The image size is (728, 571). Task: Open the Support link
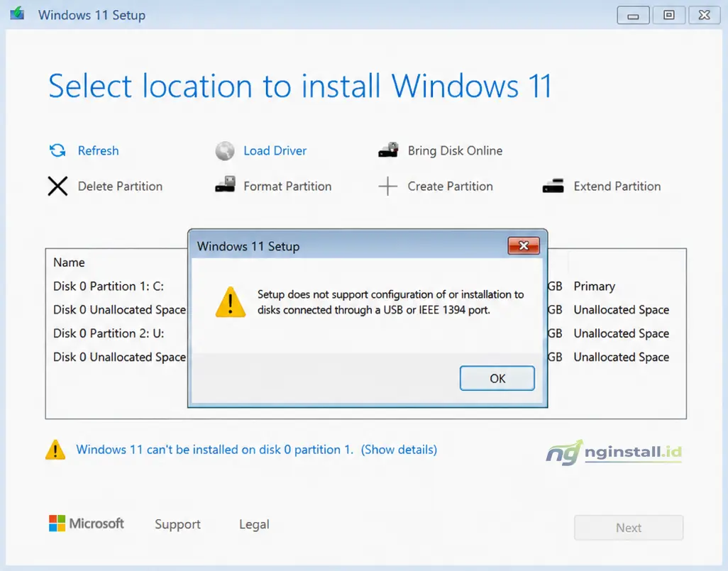(177, 524)
